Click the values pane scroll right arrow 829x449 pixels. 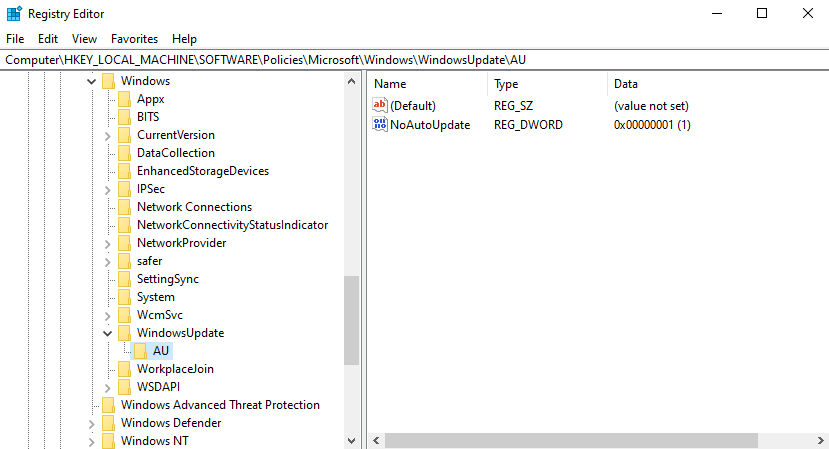(x=820, y=441)
